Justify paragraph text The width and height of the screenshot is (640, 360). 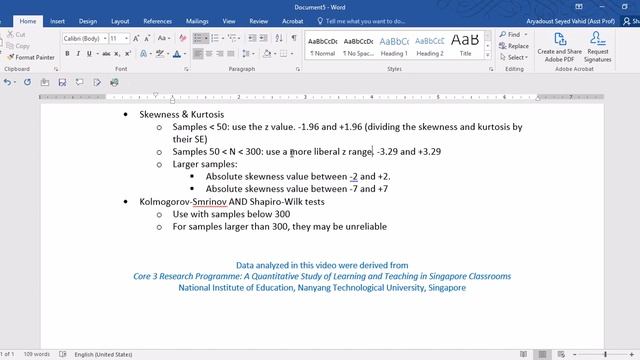(x=231, y=53)
